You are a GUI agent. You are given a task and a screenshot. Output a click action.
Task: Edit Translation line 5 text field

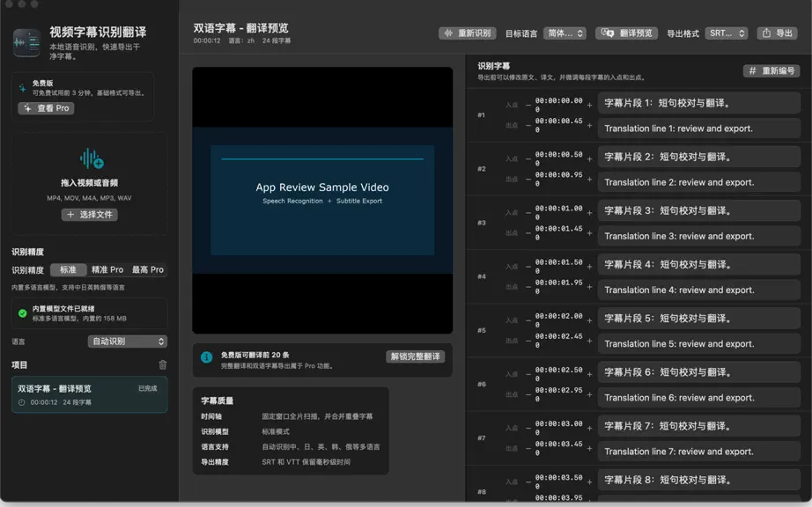tap(699, 343)
